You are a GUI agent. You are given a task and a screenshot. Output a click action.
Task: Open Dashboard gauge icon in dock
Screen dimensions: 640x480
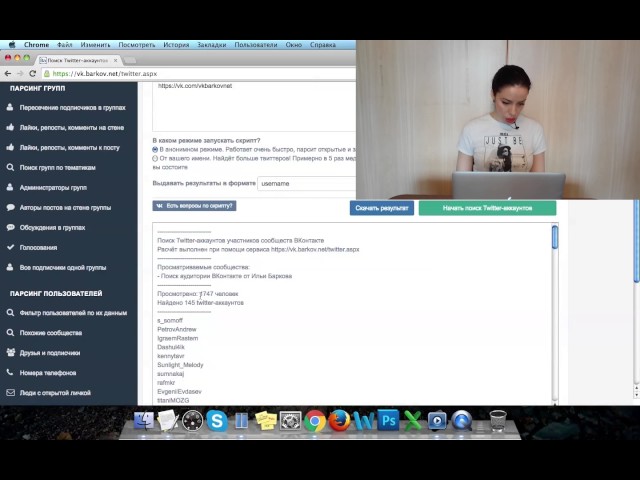point(192,421)
